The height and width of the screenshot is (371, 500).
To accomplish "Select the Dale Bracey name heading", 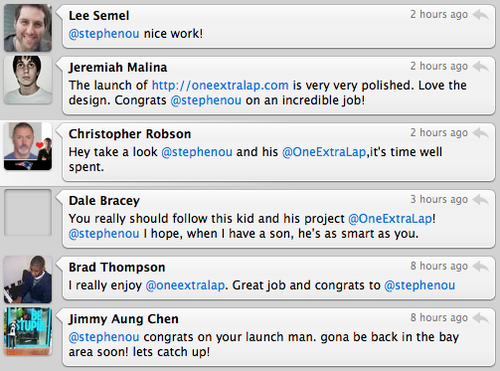I will [x=104, y=201].
